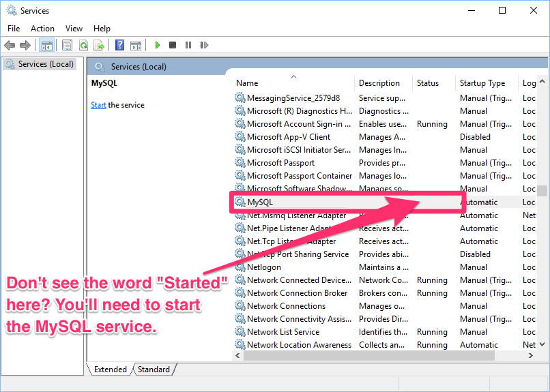This screenshot has height=392, width=550.
Task: Click the Restart Service icon
Action: pyautogui.click(x=204, y=45)
